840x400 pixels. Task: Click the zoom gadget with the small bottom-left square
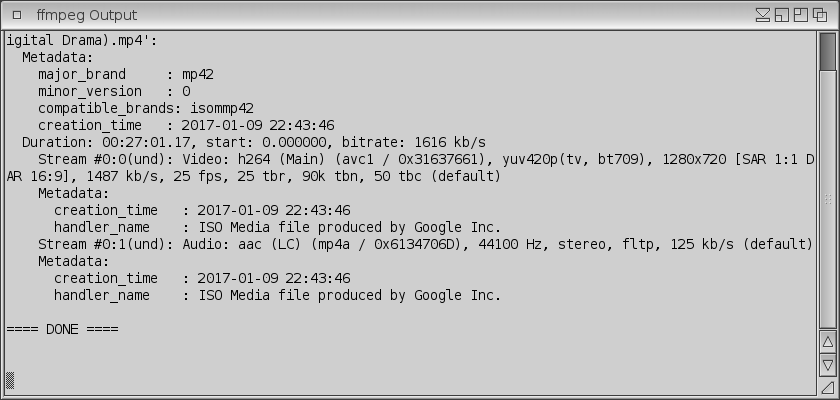[x=782, y=15]
